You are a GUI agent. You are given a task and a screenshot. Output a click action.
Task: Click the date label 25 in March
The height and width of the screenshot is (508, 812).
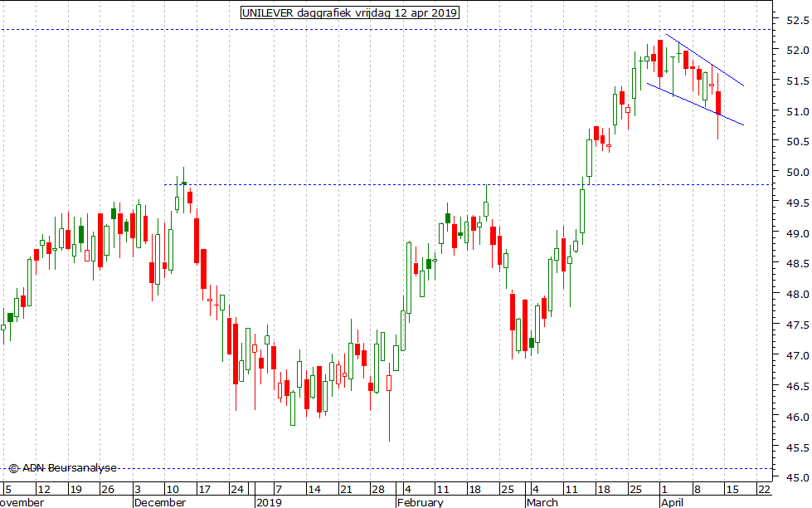pyautogui.click(x=635, y=490)
